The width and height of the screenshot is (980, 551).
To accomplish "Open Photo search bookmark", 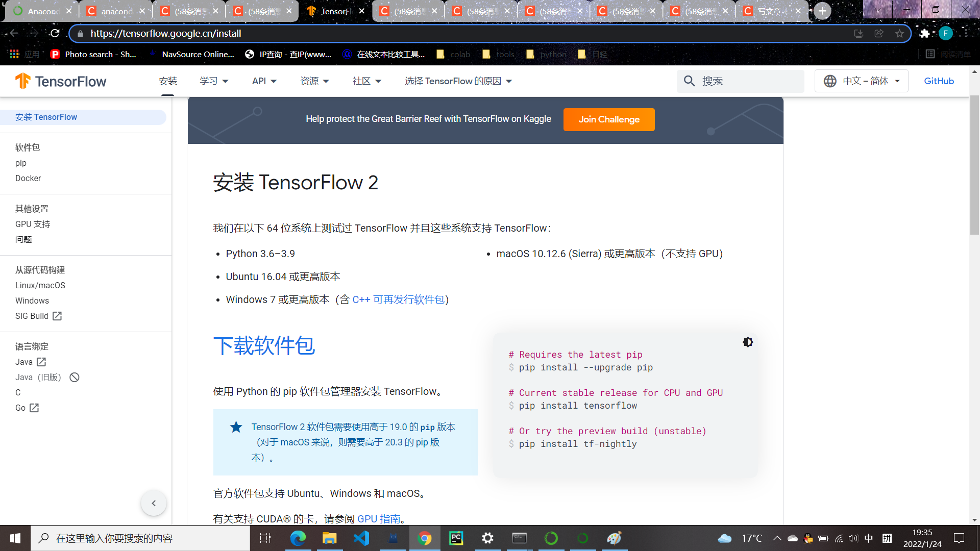I will tap(93, 54).
